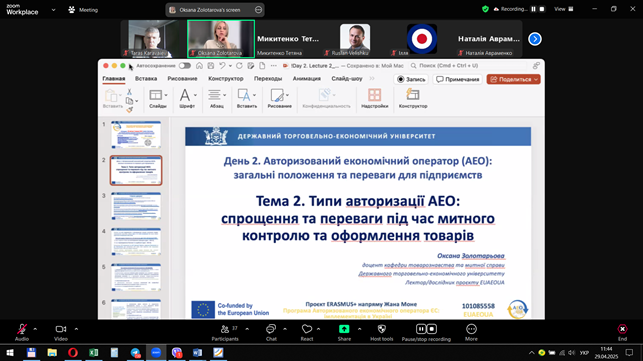The height and width of the screenshot is (361, 643).
Task: Select slide 5 thumbnail
Action: click(136, 277)
